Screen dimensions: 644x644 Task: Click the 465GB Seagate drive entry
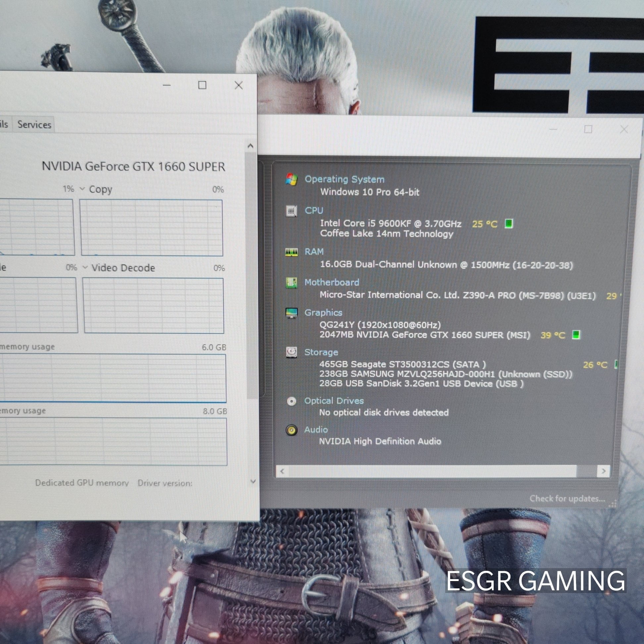click(x=402, y=364)
